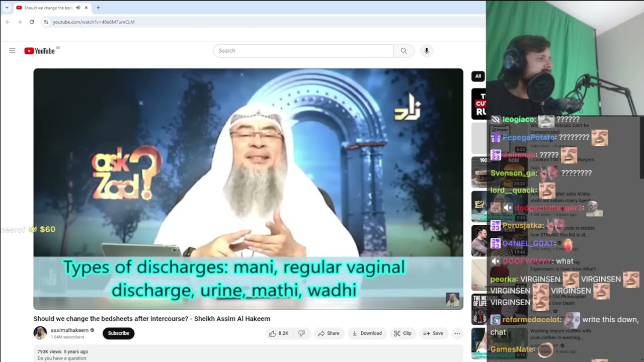
Task: Click the video player to pause
Action: [248, 189]
